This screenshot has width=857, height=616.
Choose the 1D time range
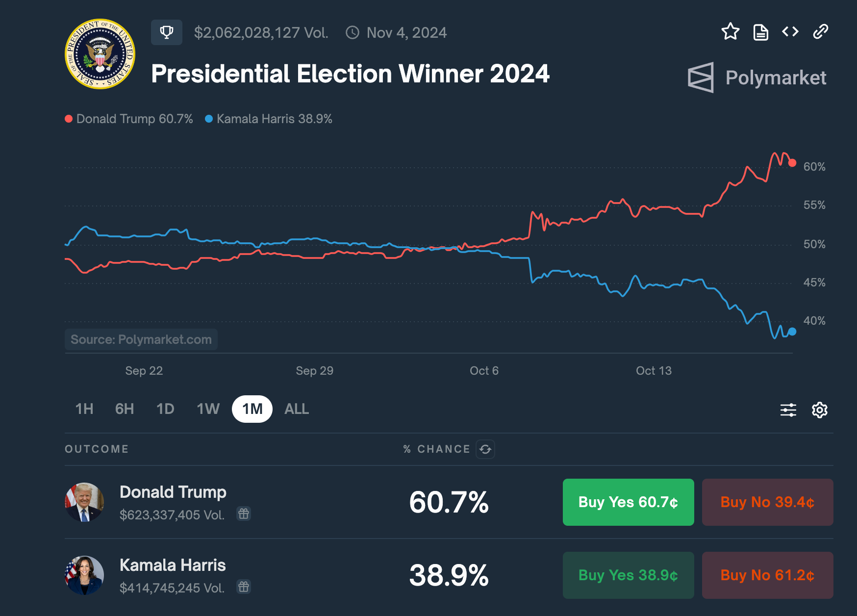tap(165, 409)
